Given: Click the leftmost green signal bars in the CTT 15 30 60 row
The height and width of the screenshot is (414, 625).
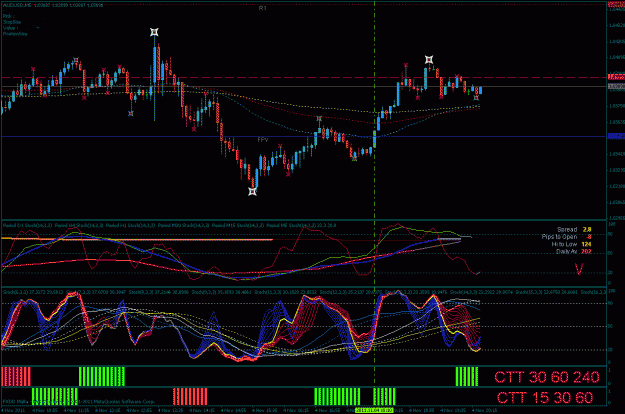Looking at the screenshot, I should 55,397.
